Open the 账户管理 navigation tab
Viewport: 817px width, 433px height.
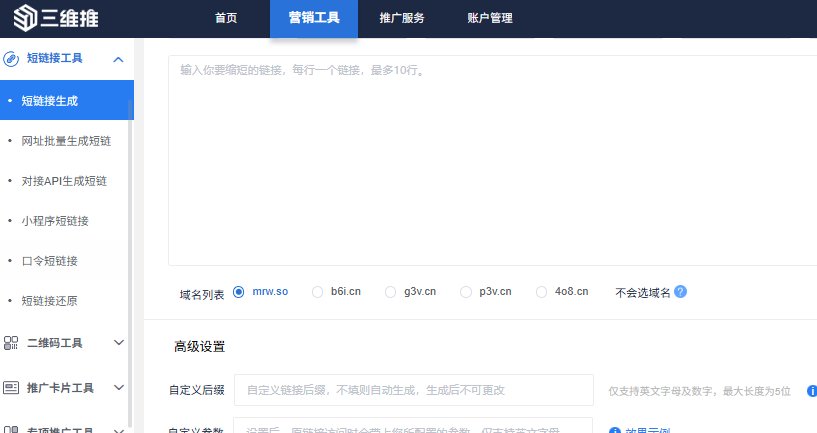coord(490,18)
